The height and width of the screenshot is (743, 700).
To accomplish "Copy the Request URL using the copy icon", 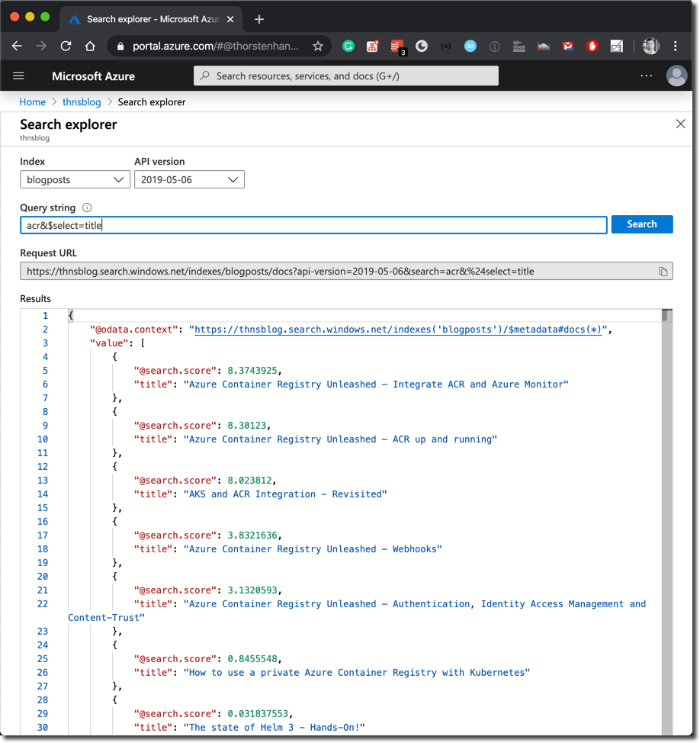I will click(x=664, y=270).
